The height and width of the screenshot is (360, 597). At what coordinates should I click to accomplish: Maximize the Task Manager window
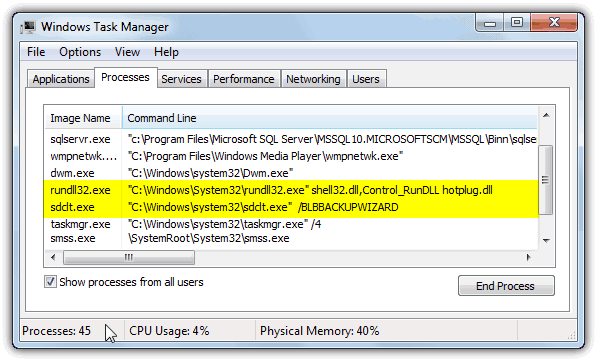(x=517, y=23)
